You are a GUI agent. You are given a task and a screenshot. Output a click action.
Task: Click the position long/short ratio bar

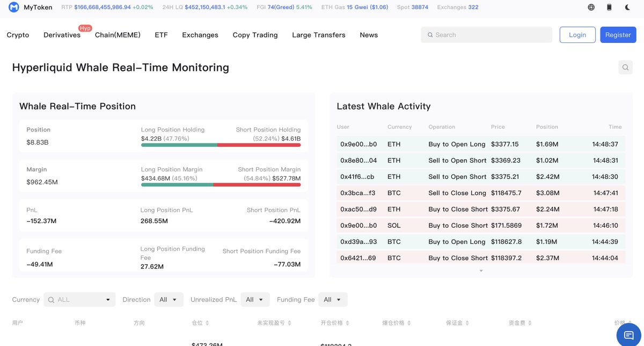[x=221, y=145]
